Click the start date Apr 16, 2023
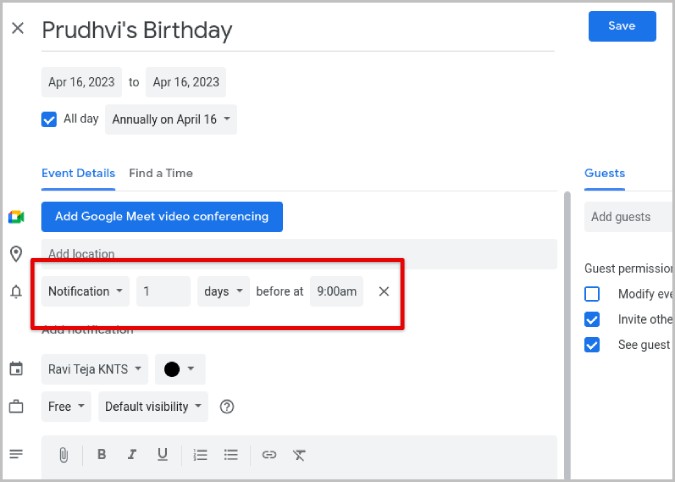Screen dimensions: 675x482 click(x=81, y=82)
